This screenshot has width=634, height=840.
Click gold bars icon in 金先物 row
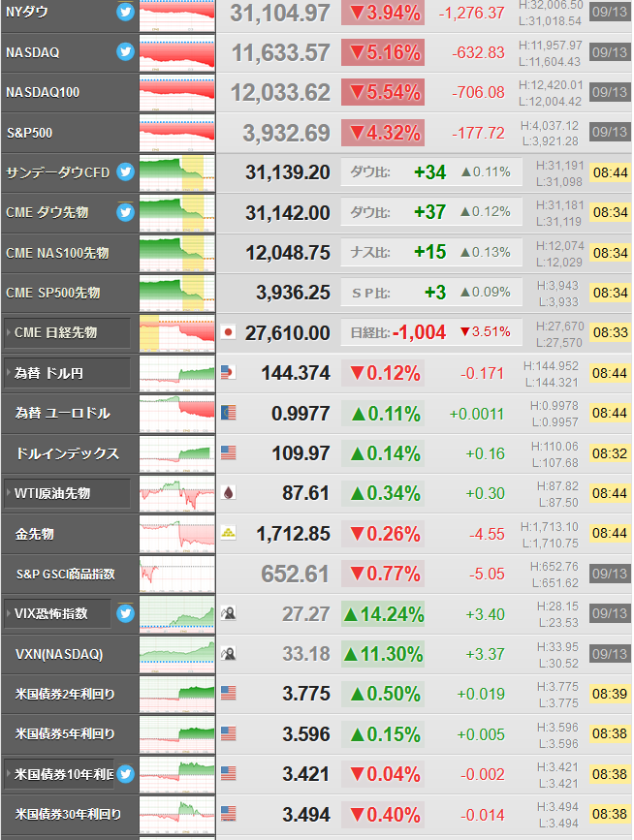point(229,533)
